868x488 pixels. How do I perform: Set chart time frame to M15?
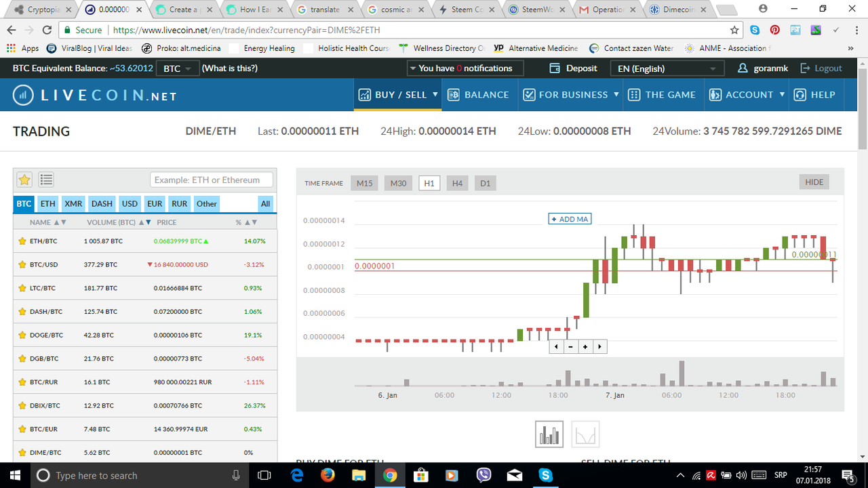coord(365,183)
